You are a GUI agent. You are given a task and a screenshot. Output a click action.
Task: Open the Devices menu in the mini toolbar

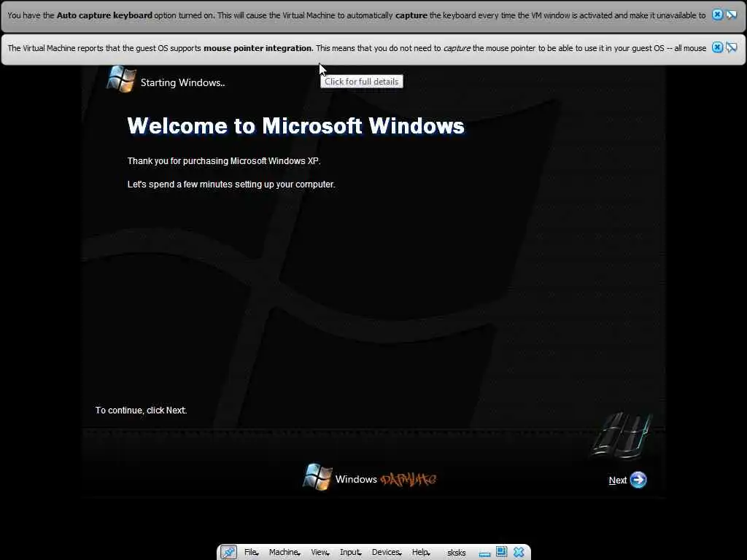[387, 553]
